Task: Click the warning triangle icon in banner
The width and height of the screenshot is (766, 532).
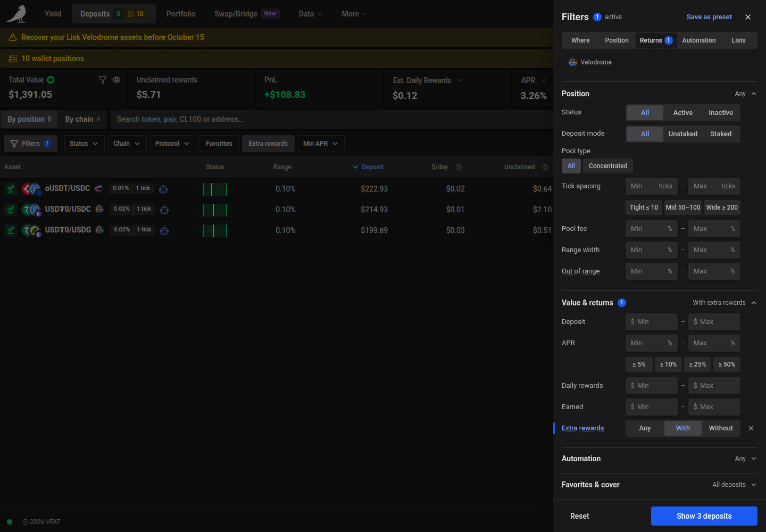Action: [13, 37]
